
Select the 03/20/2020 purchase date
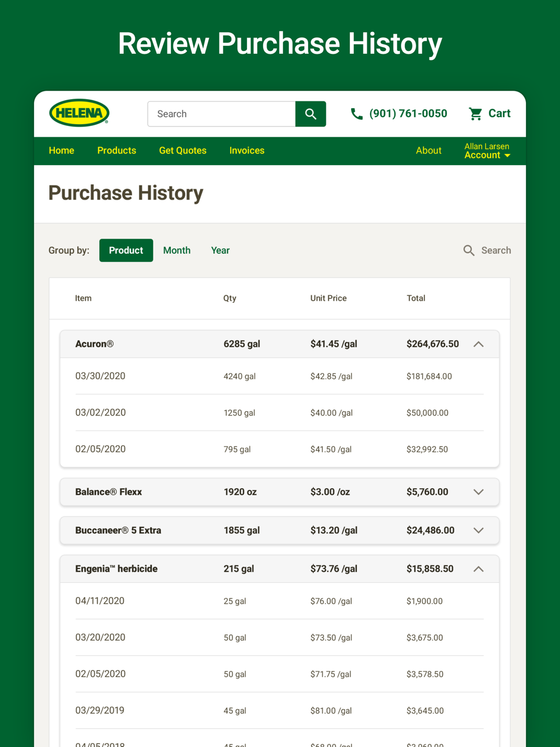[100, 637]
